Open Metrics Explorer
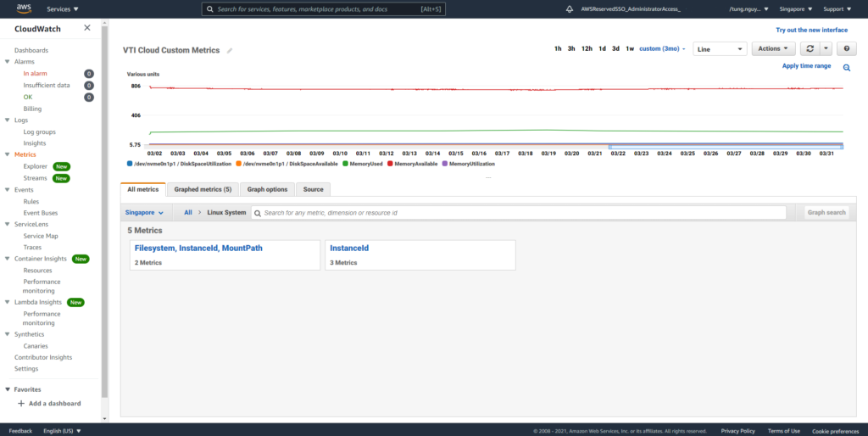The height and width of the screenshot is (436, 868). [x=36, y=166]
